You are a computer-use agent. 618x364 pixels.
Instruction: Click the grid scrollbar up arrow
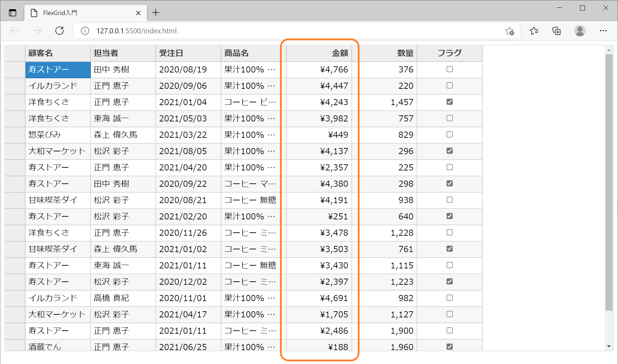point(609,50)
